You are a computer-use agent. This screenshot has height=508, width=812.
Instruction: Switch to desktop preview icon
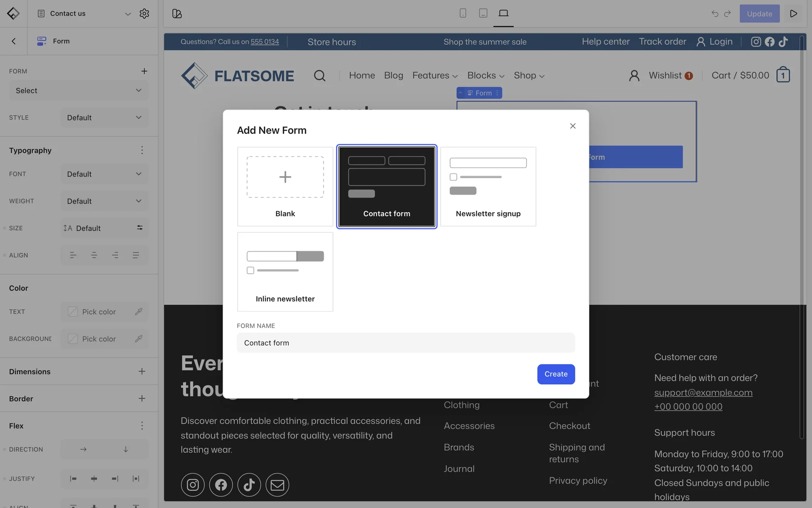[503, 13]
